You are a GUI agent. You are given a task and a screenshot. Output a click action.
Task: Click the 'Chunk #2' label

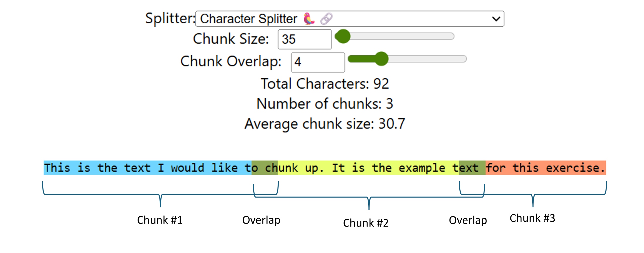366,223
